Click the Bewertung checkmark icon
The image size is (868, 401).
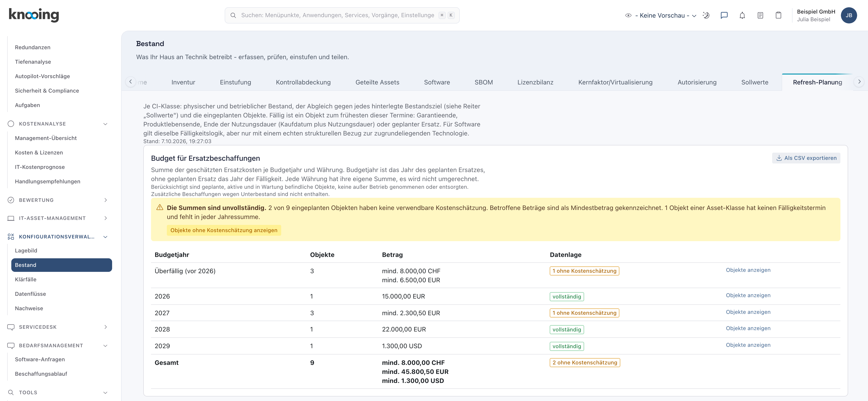coord(11,200)
